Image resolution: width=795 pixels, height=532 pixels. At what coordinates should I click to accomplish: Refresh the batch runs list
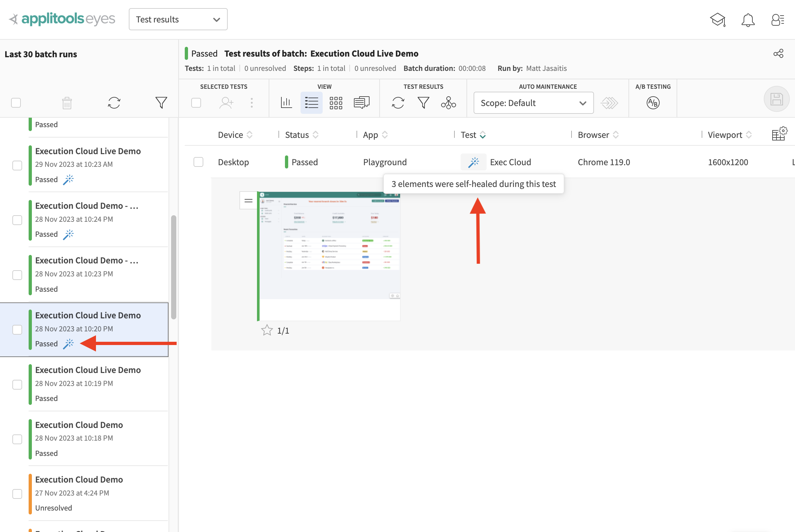[x=114, y=103]
